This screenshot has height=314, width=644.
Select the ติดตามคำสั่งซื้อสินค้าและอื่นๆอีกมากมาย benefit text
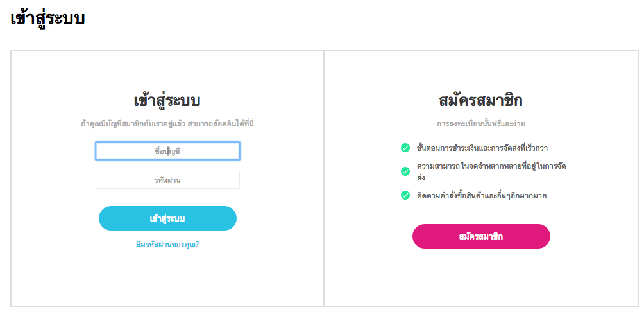coord(481,195)
